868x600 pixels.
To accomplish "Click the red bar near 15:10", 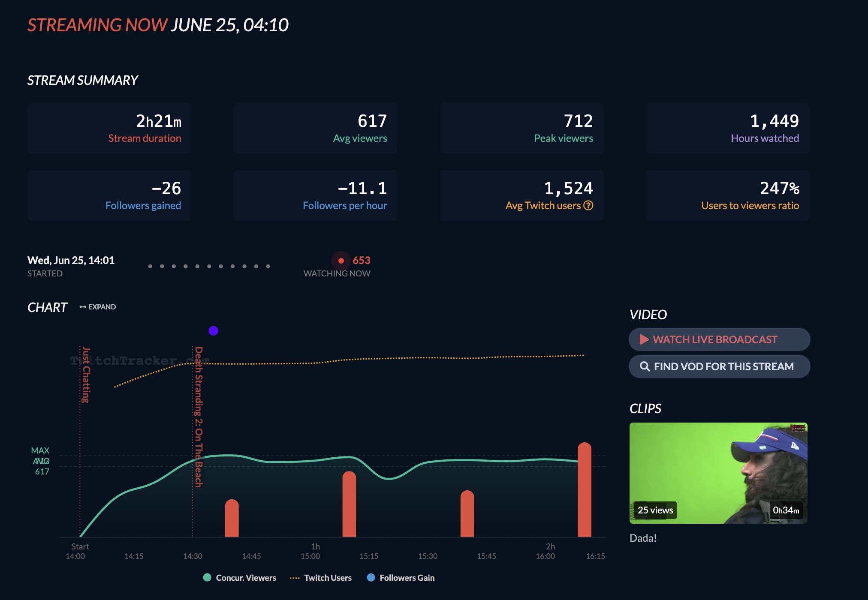I will click(349, 504).
